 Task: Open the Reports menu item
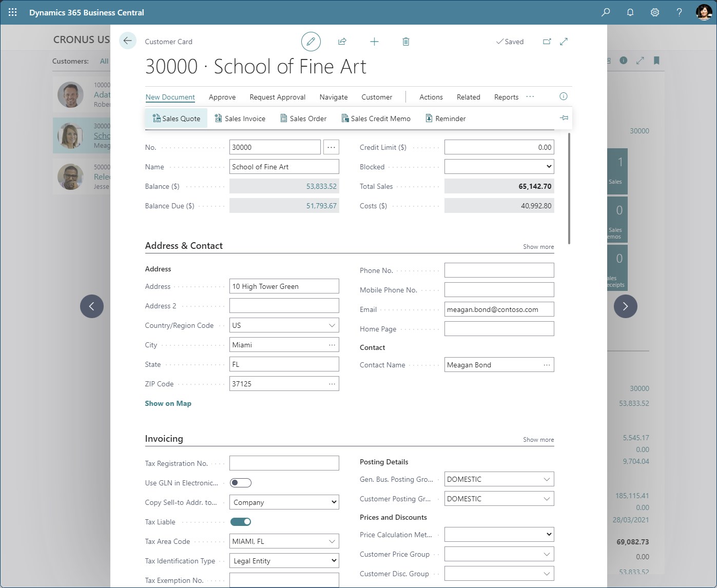(x=506, y=97)
